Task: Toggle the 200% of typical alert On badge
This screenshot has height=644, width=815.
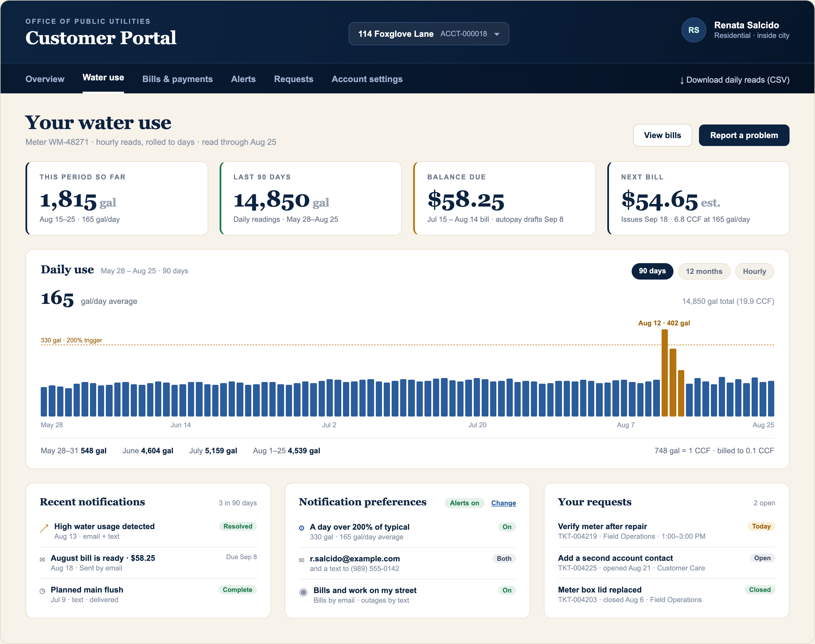Action: (507, 527)
